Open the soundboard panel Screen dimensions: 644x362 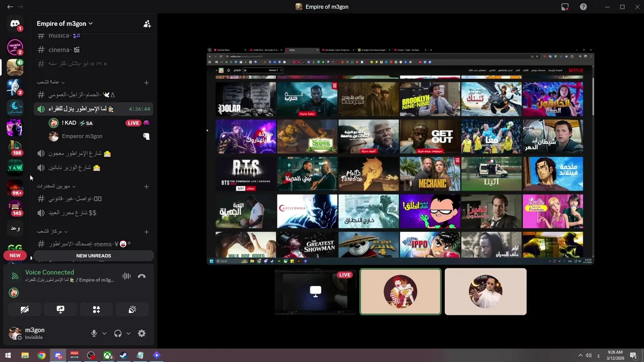132,310
